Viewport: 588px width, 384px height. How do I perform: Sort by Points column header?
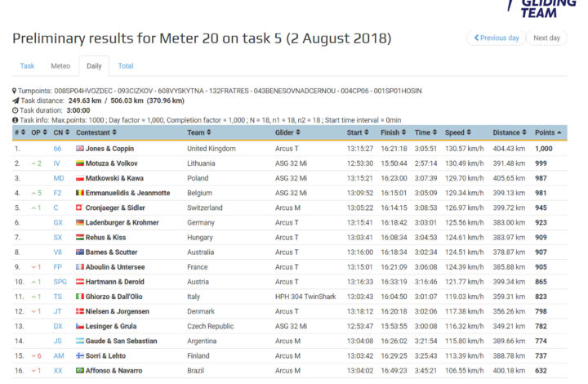tap(547, 132)
